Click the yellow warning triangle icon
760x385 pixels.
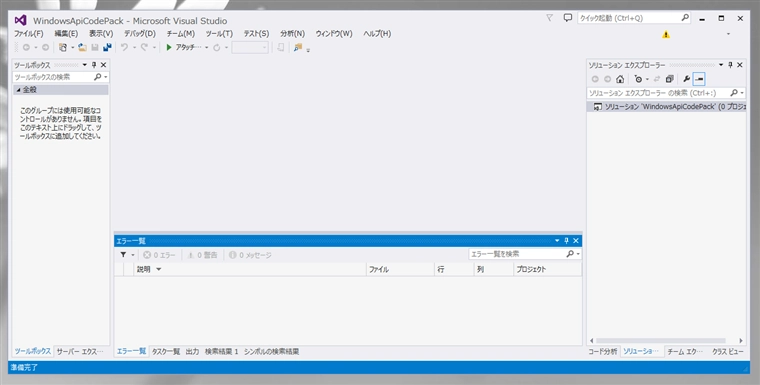666,34
